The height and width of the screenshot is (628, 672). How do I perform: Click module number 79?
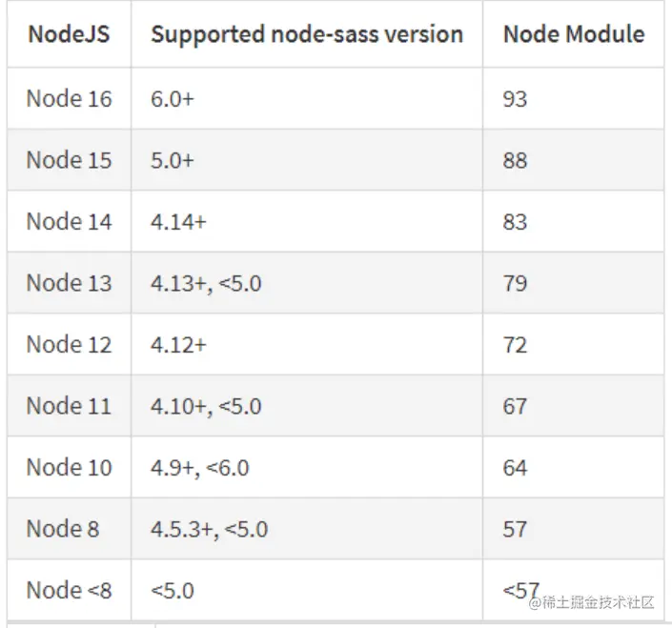click(x=515, y=283)
